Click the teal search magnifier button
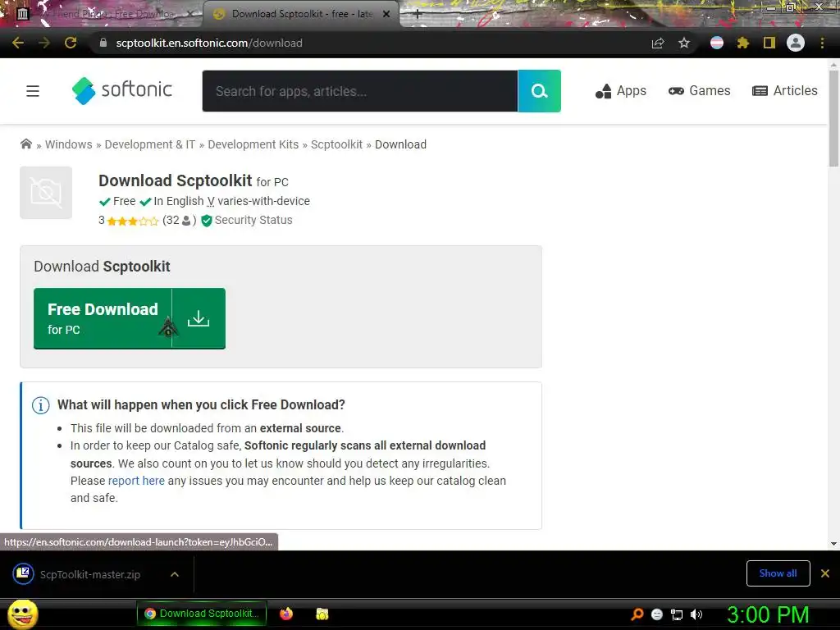The image size is (840, 630). pos(540,91)
